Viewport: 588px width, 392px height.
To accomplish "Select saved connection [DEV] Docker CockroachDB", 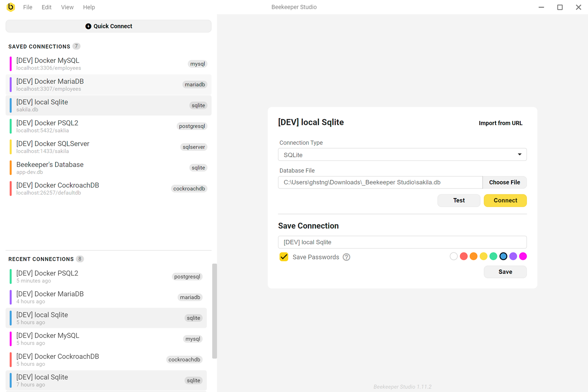I will (109, 189).
